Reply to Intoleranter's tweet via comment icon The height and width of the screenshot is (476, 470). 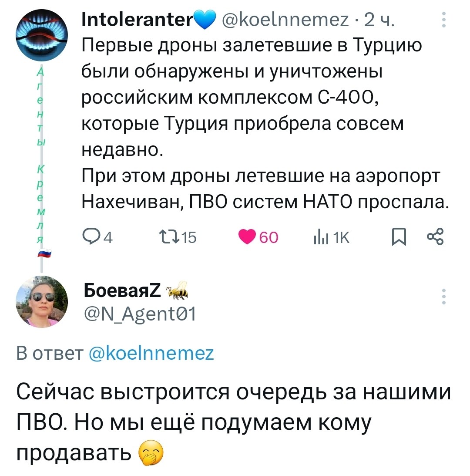[89, 237]
